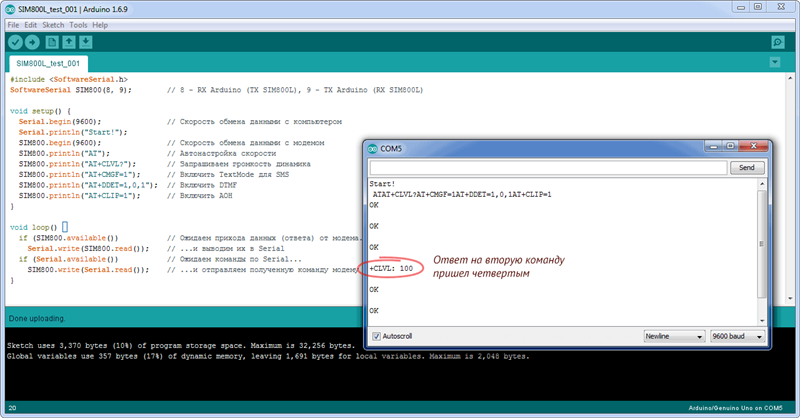Click the Arduino logo in COM5 title bar
The width and height of the screenshot is (800, 418).
click(373, 147)
